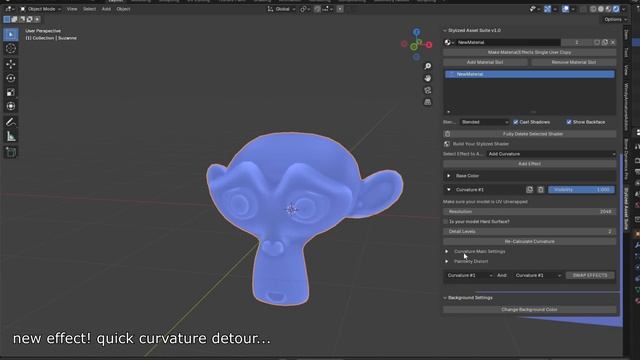
Task: Open the Add Curvature effect dropdown
Action: (551, 154)
